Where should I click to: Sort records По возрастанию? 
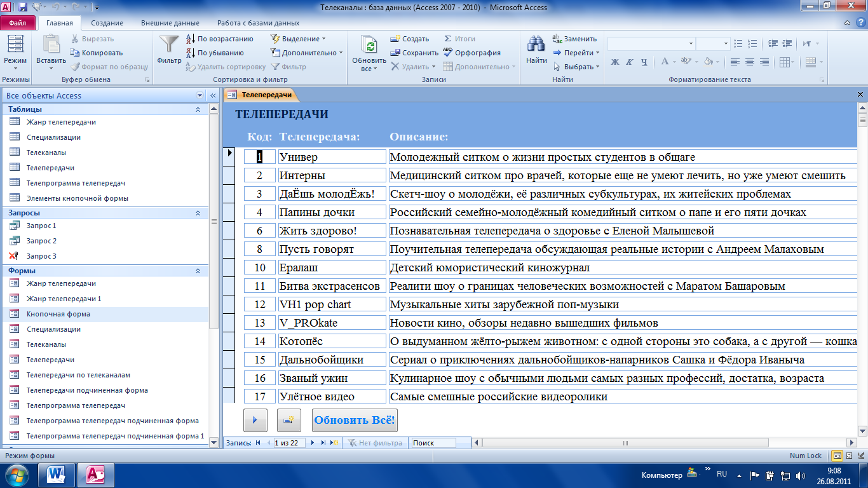pyautogui.click(x=219, y=39)
